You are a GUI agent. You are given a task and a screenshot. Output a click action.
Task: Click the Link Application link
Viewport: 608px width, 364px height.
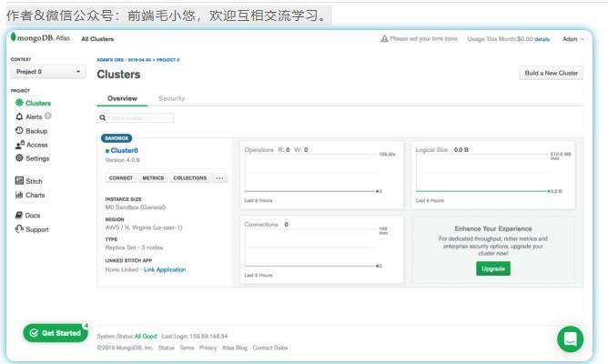165,269
